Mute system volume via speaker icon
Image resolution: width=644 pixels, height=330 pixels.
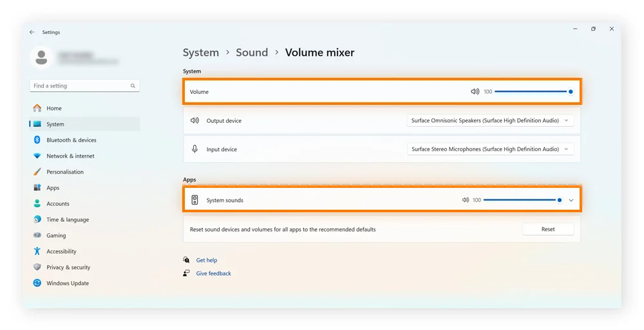click(475, 92)
